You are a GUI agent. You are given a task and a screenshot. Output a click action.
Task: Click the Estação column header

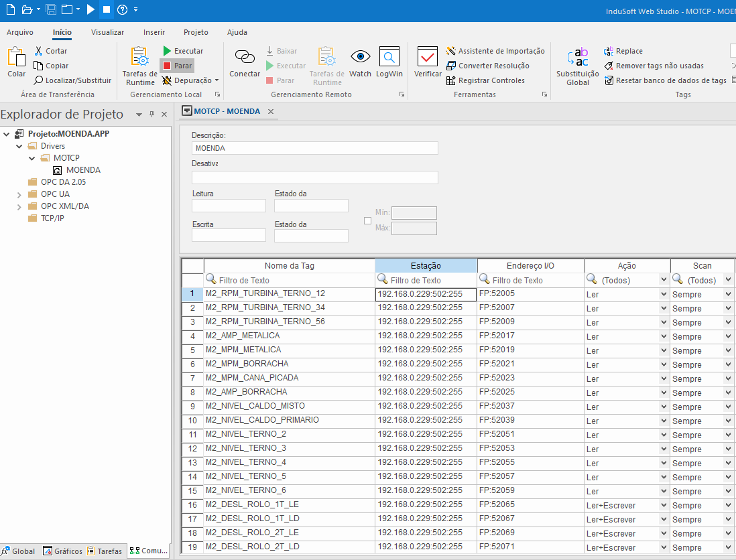[x=426, y=265]
